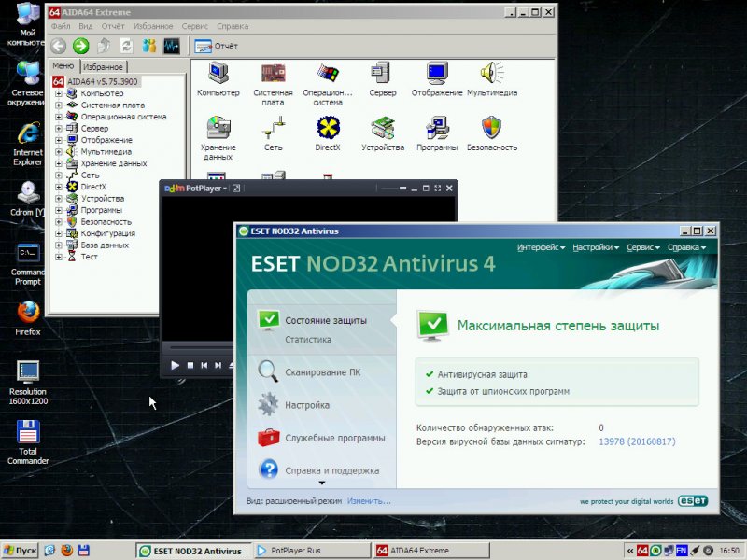Expand the Компьютер tree node
Image resolution: width=747 pixels, height=560 pixels.
coord(59,93)
